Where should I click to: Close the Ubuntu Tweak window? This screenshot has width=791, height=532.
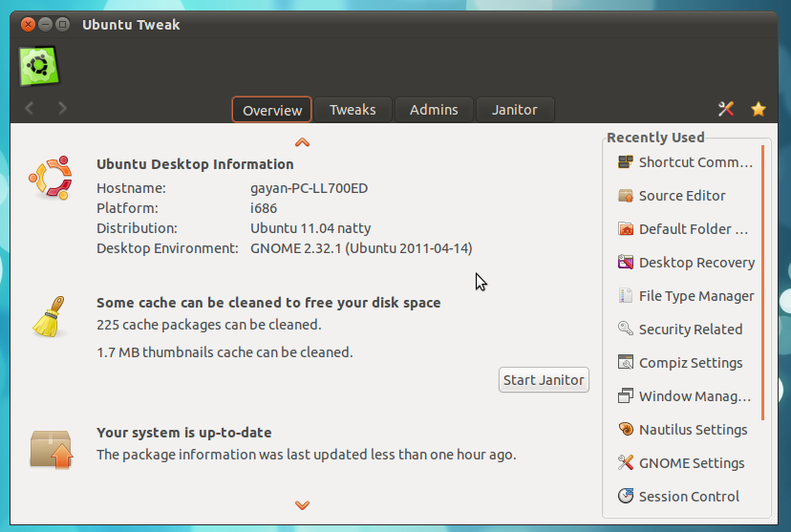pos(29,24)
